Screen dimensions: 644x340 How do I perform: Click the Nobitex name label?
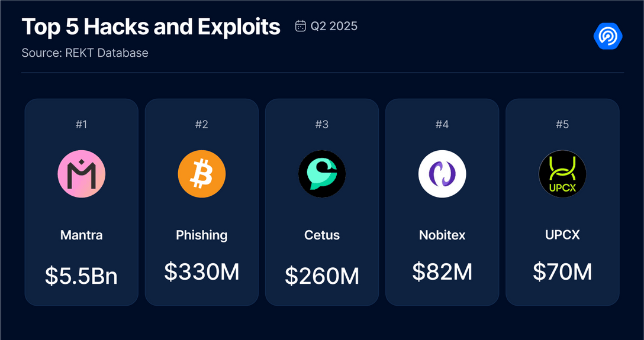pos(442,235)
